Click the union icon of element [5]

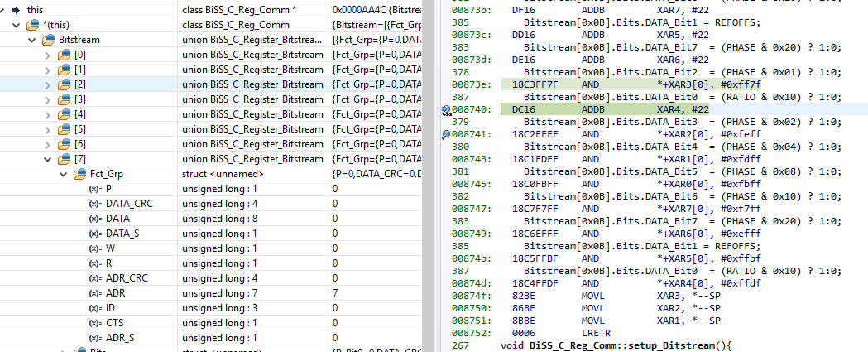pyautogui.click(x=63, y=129)
